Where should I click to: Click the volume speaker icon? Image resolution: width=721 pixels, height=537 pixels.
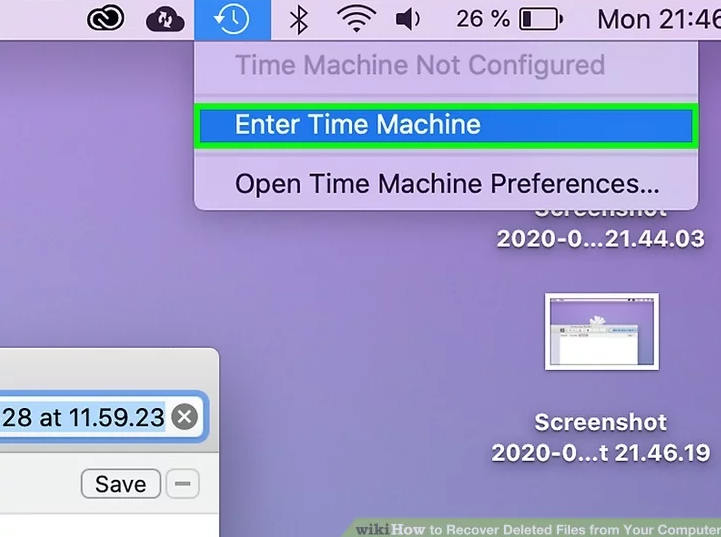[407, 20]
